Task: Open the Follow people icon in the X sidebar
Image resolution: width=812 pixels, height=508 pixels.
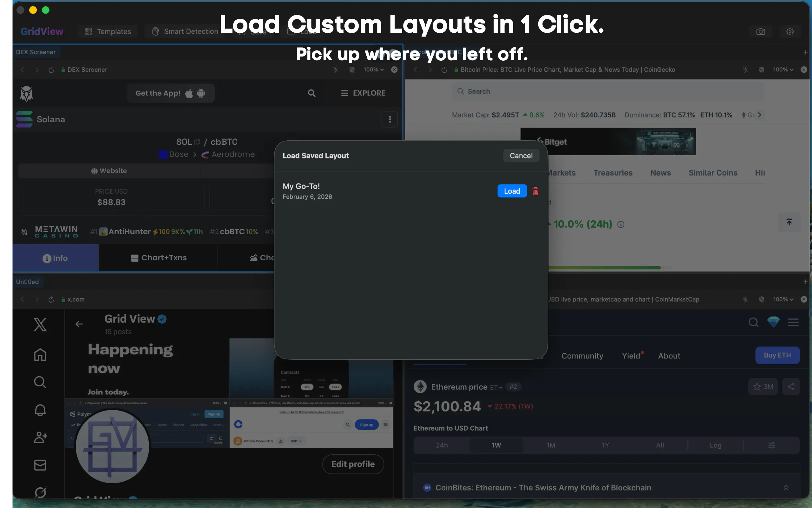Action: pos(40,438)
